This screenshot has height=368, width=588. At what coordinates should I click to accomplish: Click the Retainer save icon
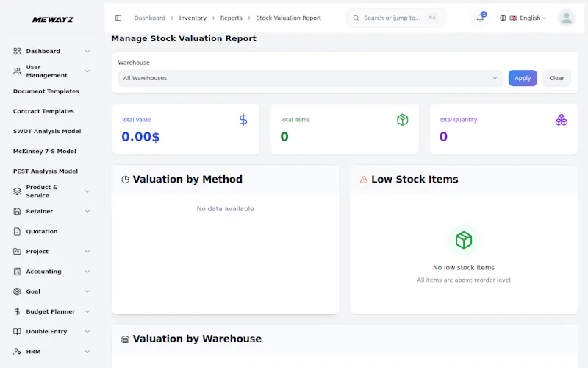(x=17, y=211)
